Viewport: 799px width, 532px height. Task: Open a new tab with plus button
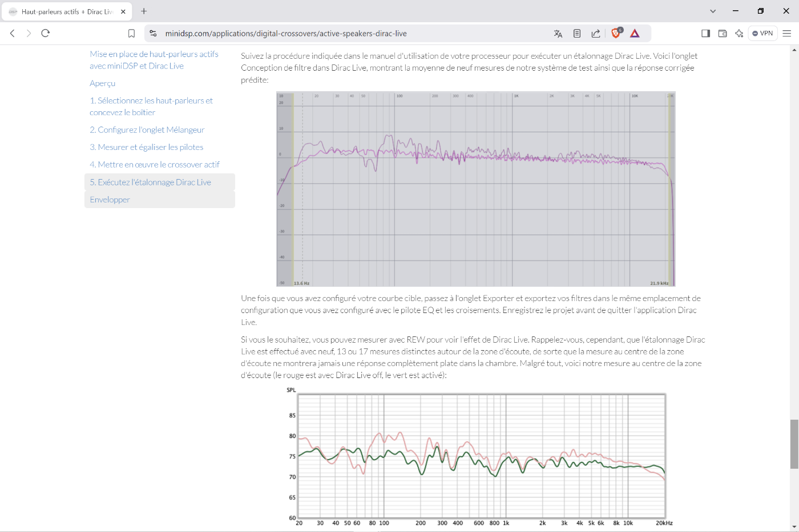[144, 11]
